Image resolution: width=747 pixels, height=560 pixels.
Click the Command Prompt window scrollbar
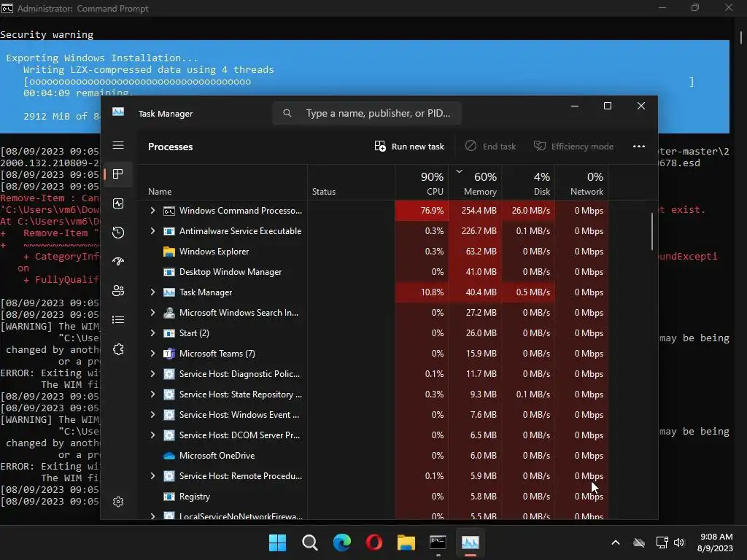[741, 37]
